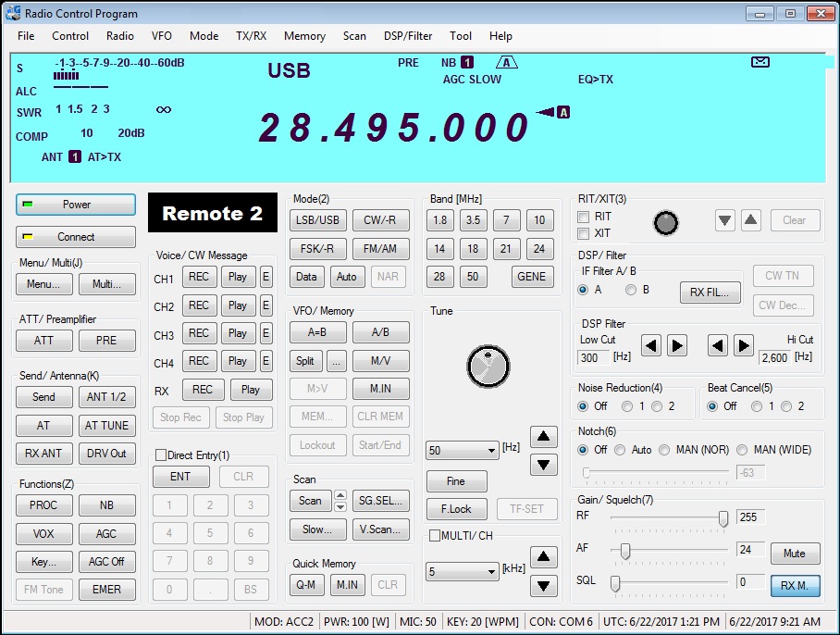Screen dimensions: 840x635
Task: Open the Multi... dialog button
Action: (106, 284)
